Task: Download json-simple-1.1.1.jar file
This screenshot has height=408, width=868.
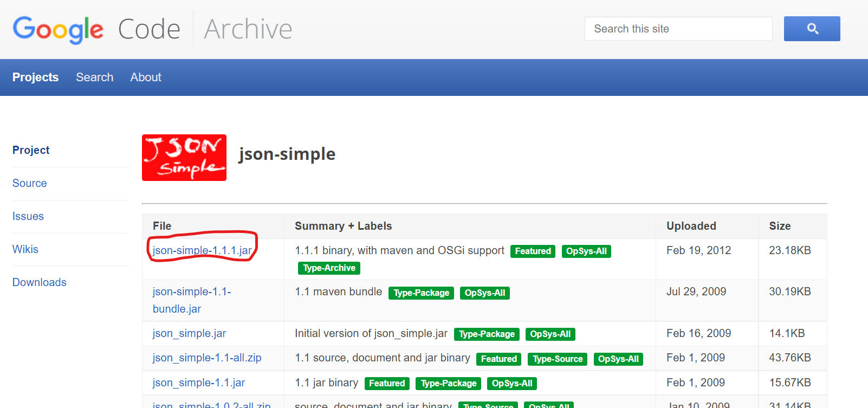Action: pyautogui.click(x=202, y=250)
